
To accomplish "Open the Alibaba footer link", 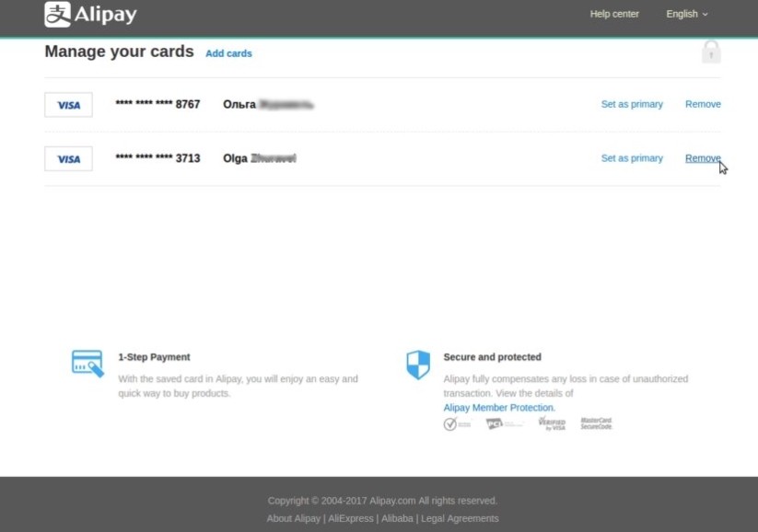I will point(397,518).
